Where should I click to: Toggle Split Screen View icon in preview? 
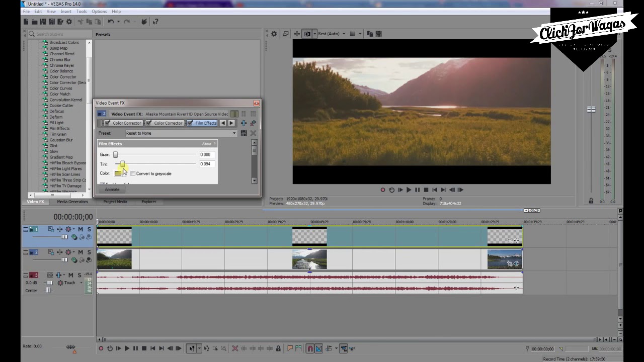307,34
